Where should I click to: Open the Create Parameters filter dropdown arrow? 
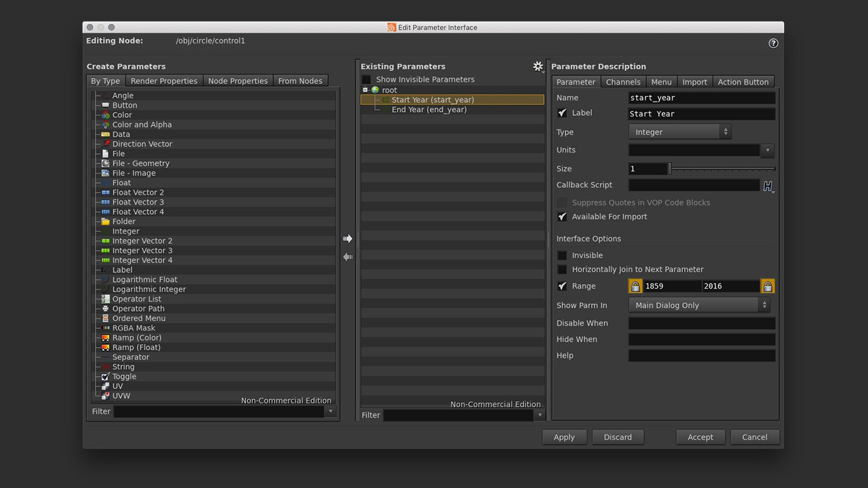tap(330, 411)
